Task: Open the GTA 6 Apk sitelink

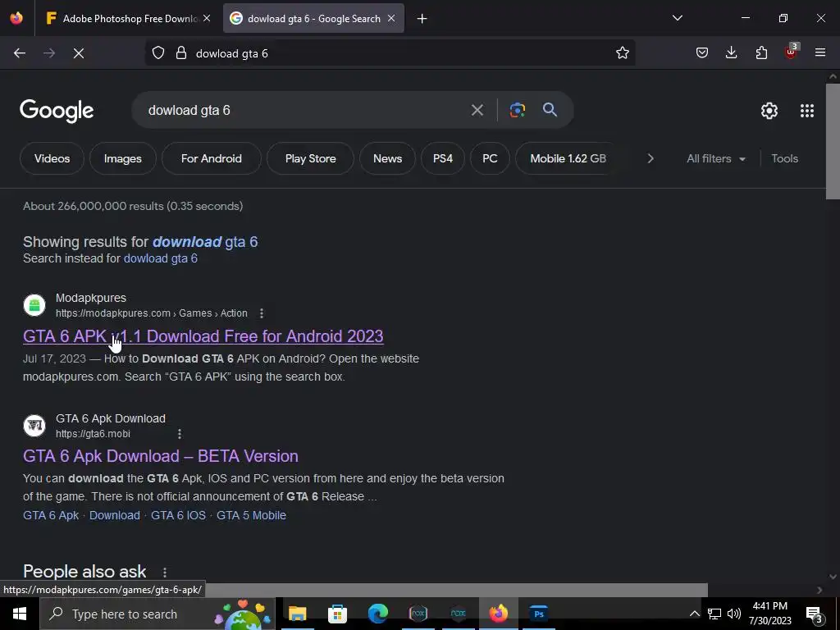Action: tap(51, 515)
